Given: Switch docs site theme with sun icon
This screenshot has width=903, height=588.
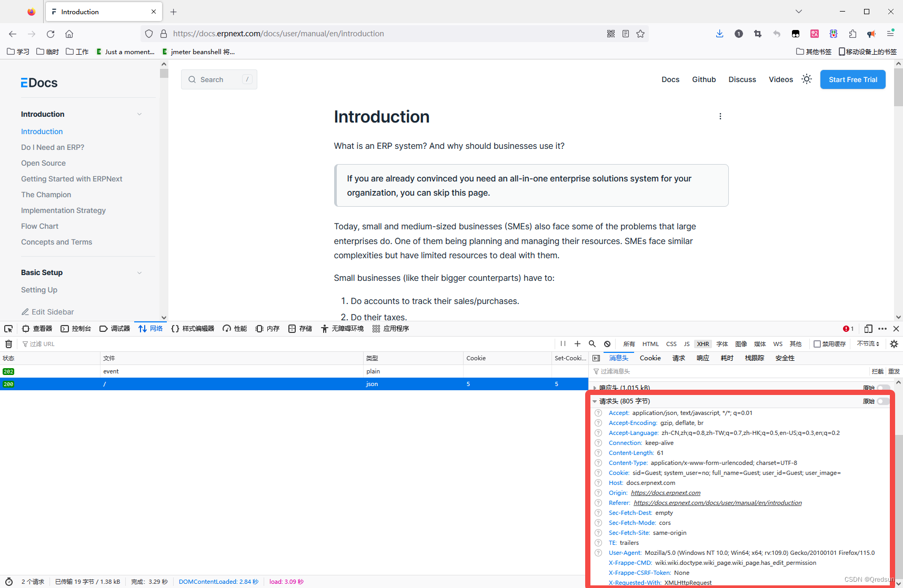Looking at the screenshot, I should point(807,79).
